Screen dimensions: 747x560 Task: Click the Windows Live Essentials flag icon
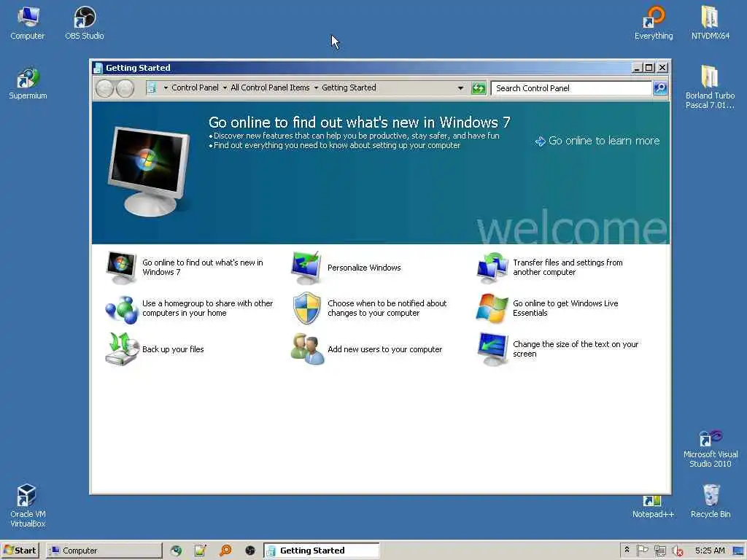(x=492, y=308)
